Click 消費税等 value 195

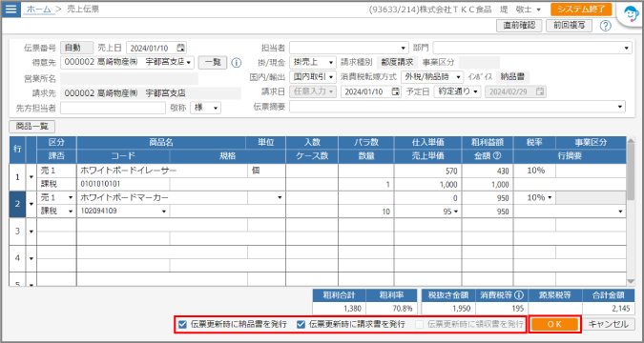(x=502, y=308)
